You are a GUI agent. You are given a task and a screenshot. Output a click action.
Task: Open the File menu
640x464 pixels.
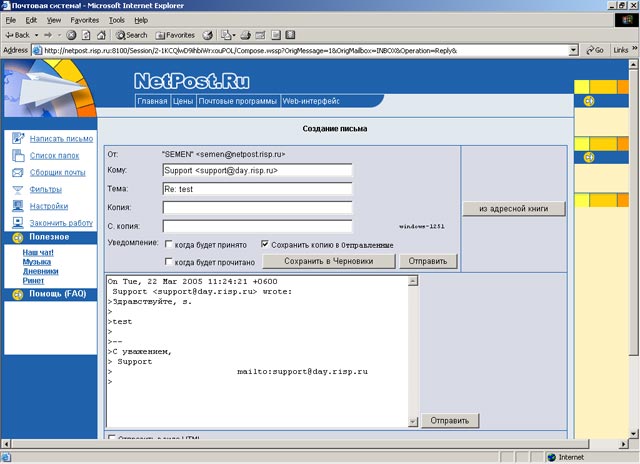coord(11,20)
